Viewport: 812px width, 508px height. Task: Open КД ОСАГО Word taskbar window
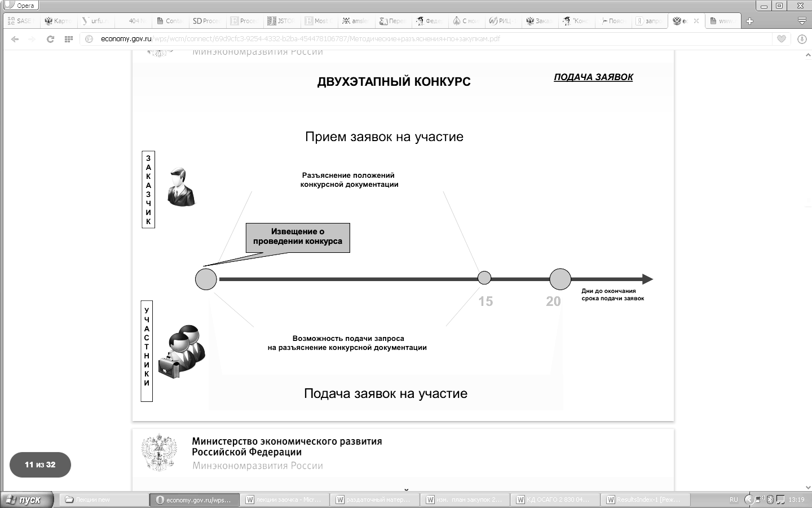(555, 500)
